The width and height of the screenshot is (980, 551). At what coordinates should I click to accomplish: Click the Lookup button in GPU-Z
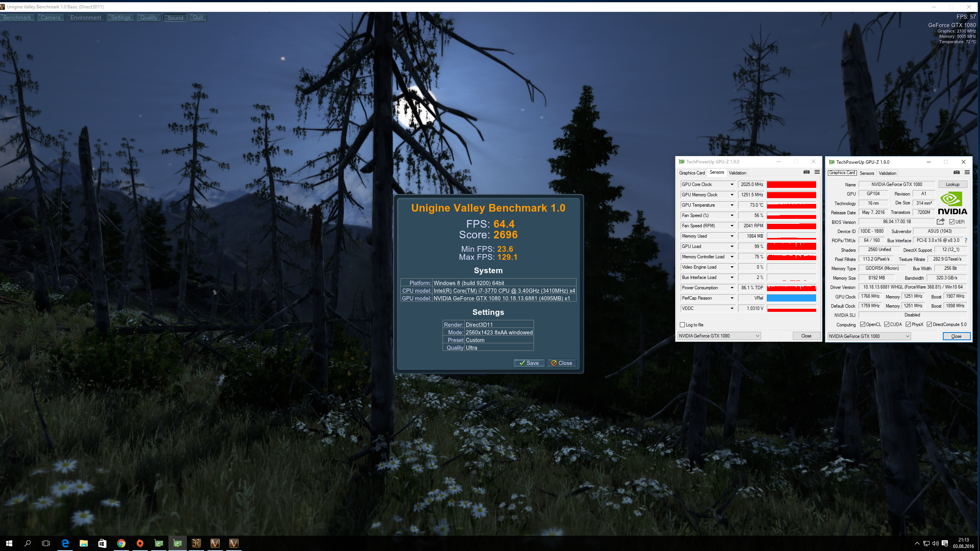[952, 184]
